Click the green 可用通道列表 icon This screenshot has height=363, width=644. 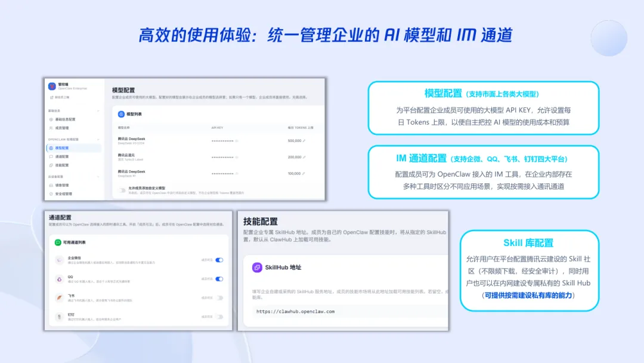coord(58,242)
